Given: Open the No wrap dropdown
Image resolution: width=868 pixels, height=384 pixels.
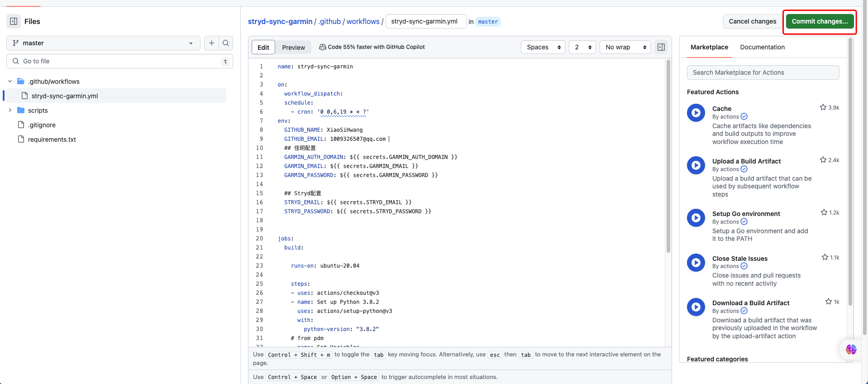Looking at the screenshot, I should point(625,47).
